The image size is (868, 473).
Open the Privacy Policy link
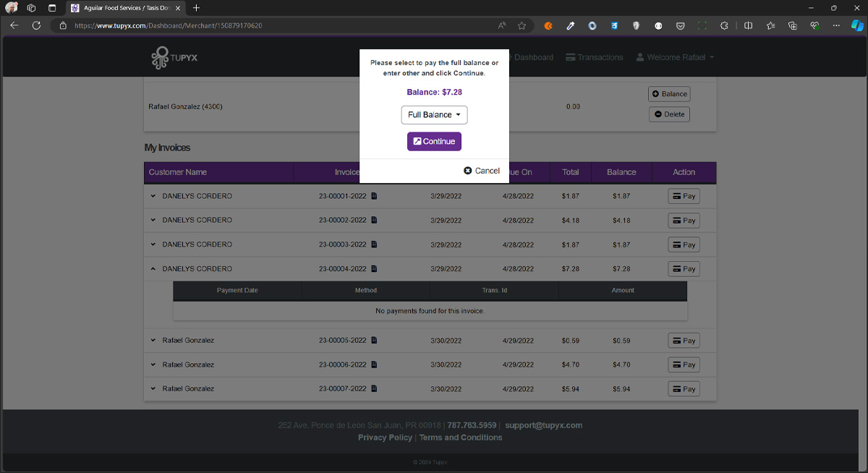(385, 438)
